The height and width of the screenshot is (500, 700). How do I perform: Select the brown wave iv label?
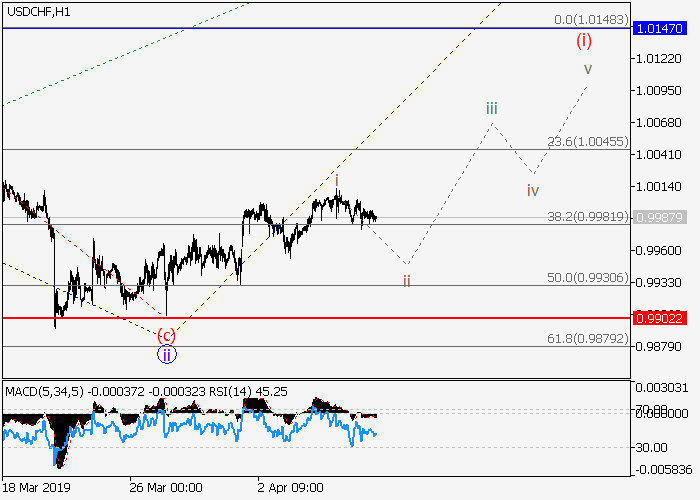pos(533,190)
